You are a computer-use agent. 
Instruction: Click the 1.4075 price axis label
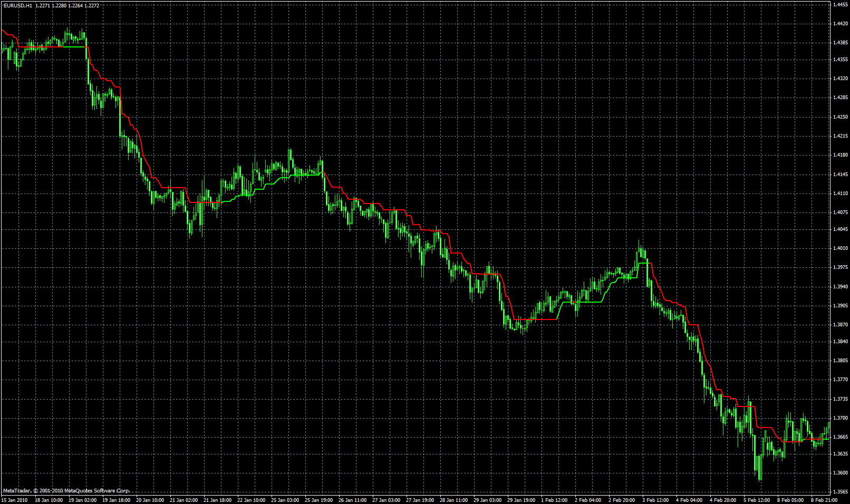click(x=841, y=212)
